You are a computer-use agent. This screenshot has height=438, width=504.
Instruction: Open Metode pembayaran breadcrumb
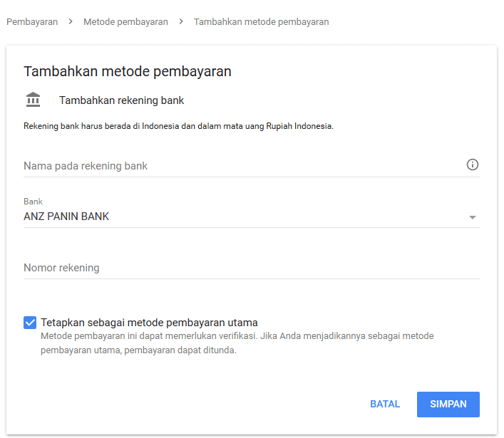[125, 22]
